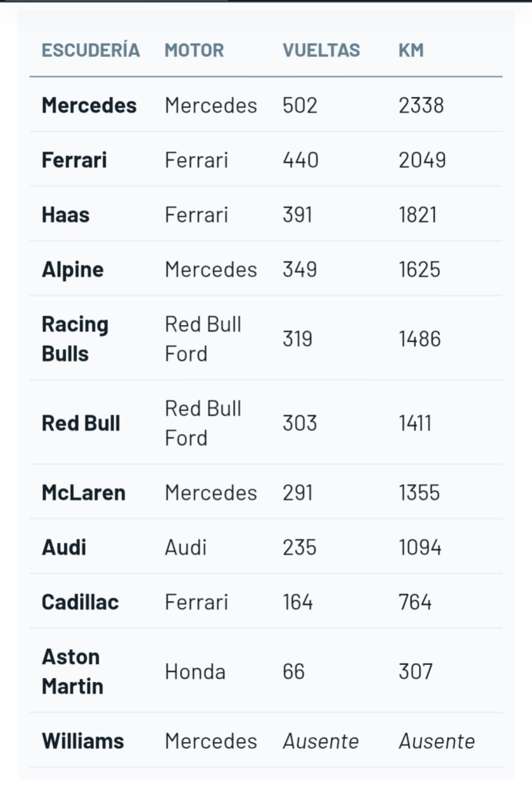Select the 391 laps value
532x789 pixels.
[297, 215]
